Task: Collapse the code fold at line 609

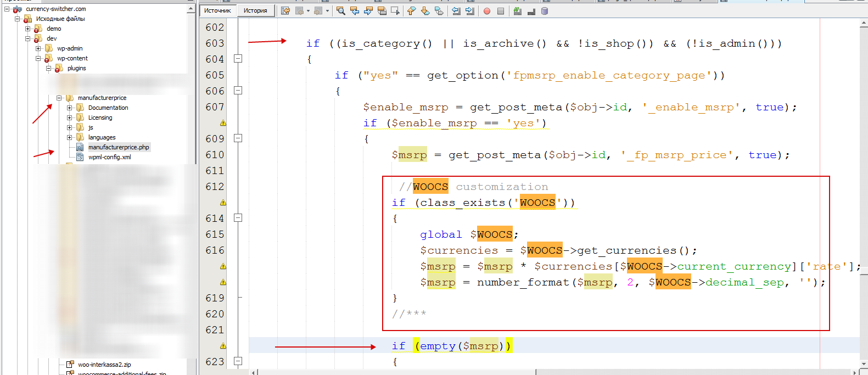Action: (238, 138)
